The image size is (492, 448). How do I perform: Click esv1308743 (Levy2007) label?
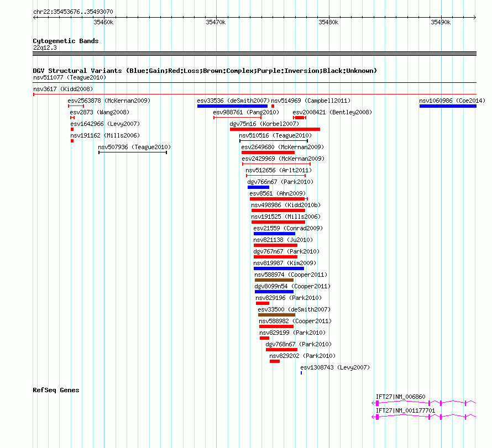coord(335,367)
